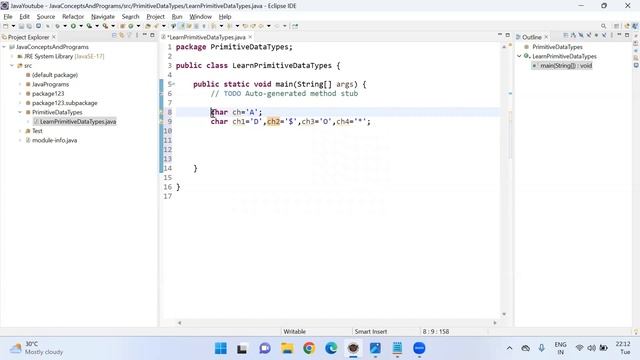Open the Run dropdown arrow
The image size is (640, 360).
pyautogui.click(x=81, y=26)
